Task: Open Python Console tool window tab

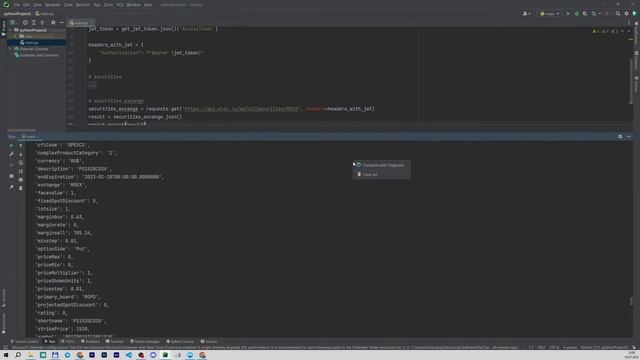Action: click(x=180, y=342)
